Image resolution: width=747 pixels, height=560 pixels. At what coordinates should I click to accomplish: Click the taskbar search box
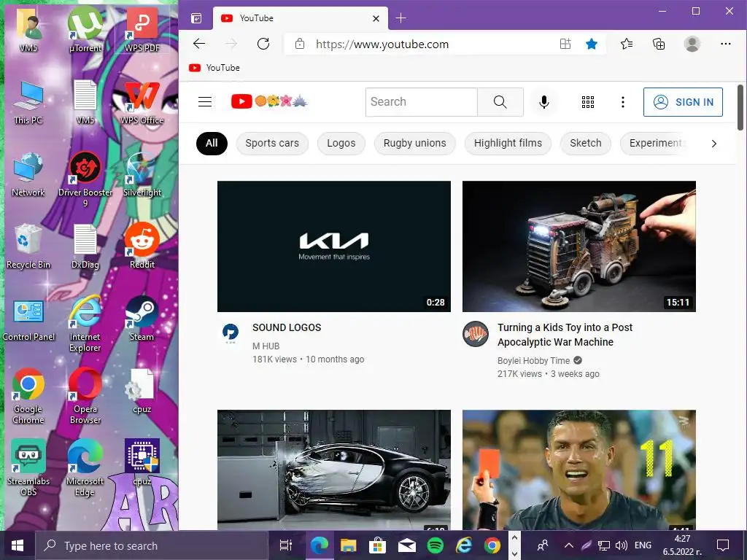[x=152, y=545]
